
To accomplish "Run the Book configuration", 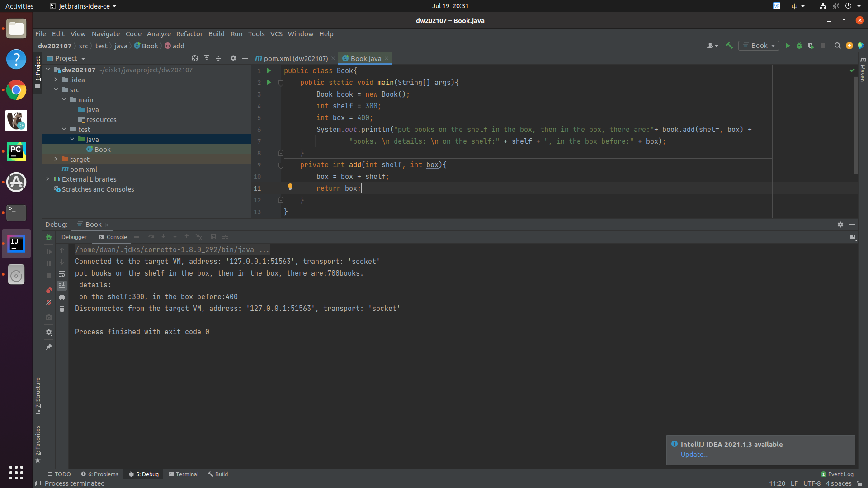I will 788,46.
